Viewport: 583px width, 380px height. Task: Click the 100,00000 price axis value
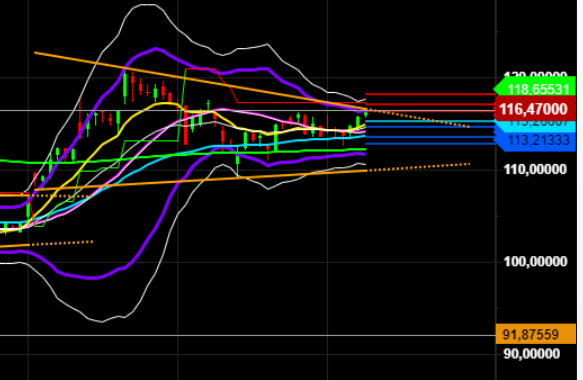pyautogui.click(x=535, y=261)
